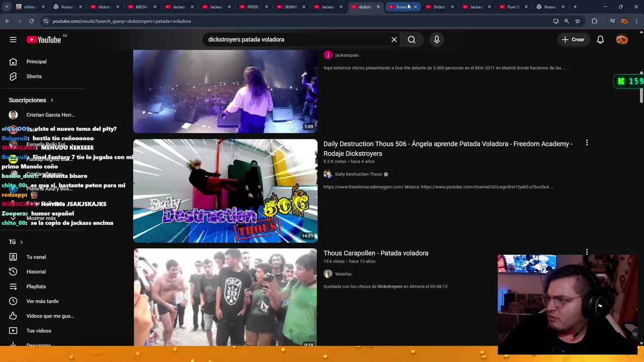Image resolution: width=644 pixels, height=362 pixels.
Task: Open the Daily Destruction Thous channel name
Action: (359, 174)
